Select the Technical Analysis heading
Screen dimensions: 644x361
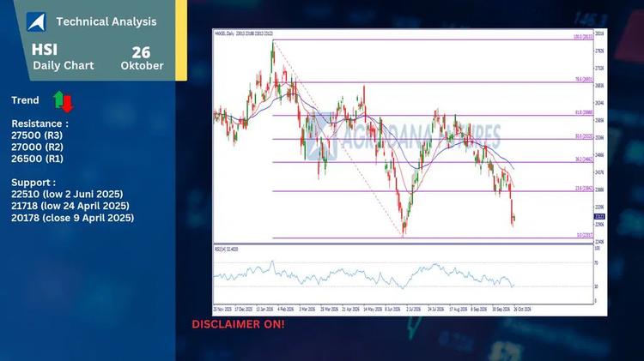106,21
